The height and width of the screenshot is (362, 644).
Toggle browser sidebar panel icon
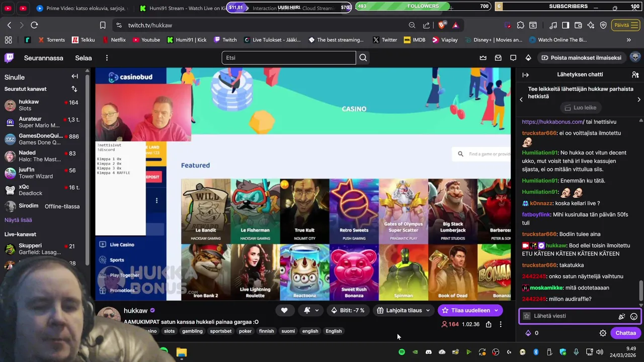(565, 25)
